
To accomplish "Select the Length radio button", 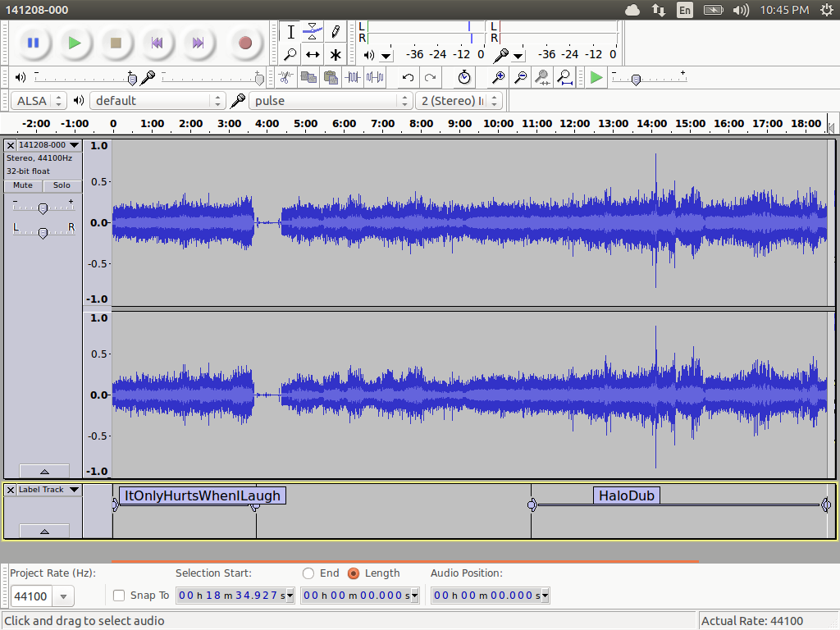I will point(354,573).
